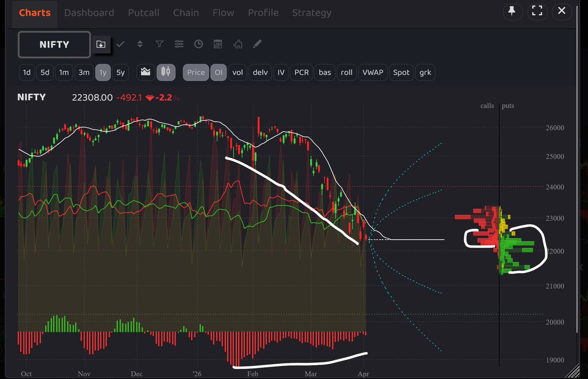The image size is (588, 379).
Task: Open the Profile tab
Action: 263,13
